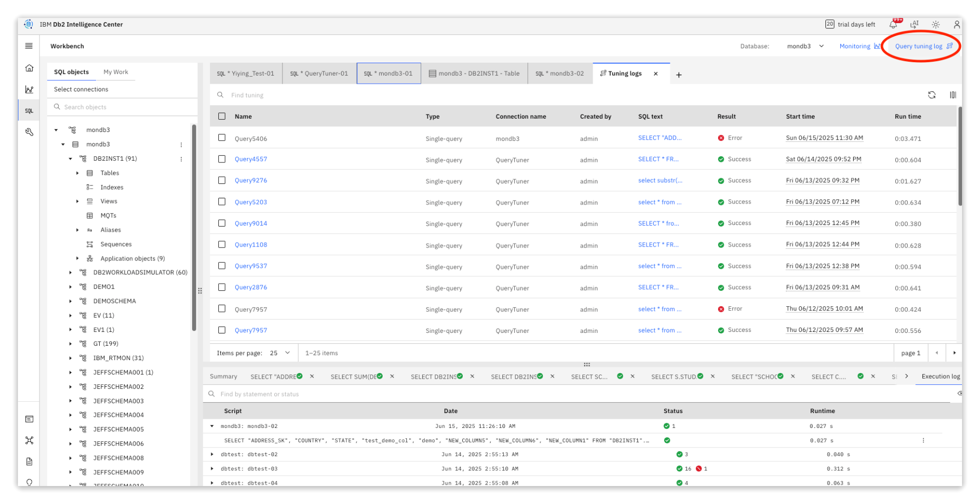The height and width of the screenshot is (504, 980).
Task: Click the Find tuning search field
Action: (565, 95)
